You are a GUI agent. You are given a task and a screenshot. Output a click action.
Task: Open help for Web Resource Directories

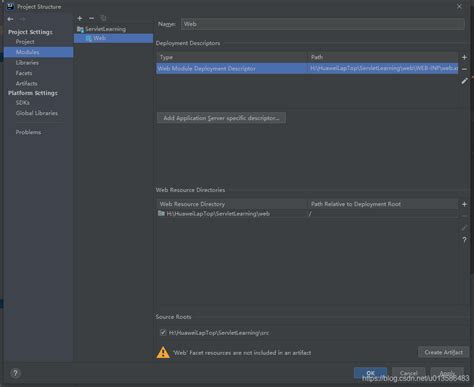point(464,240)
